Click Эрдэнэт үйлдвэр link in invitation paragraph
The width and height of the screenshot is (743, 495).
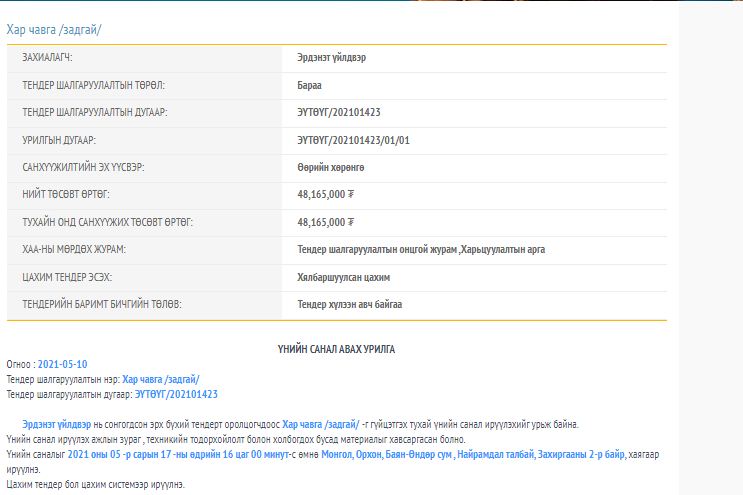click(x=56, y=424)
